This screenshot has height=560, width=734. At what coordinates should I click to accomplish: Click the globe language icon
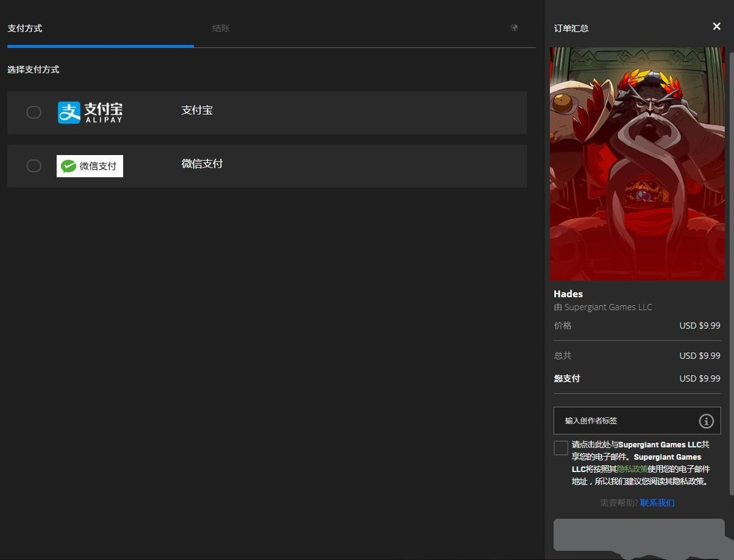pyautogui.click(x=514, y=28)
